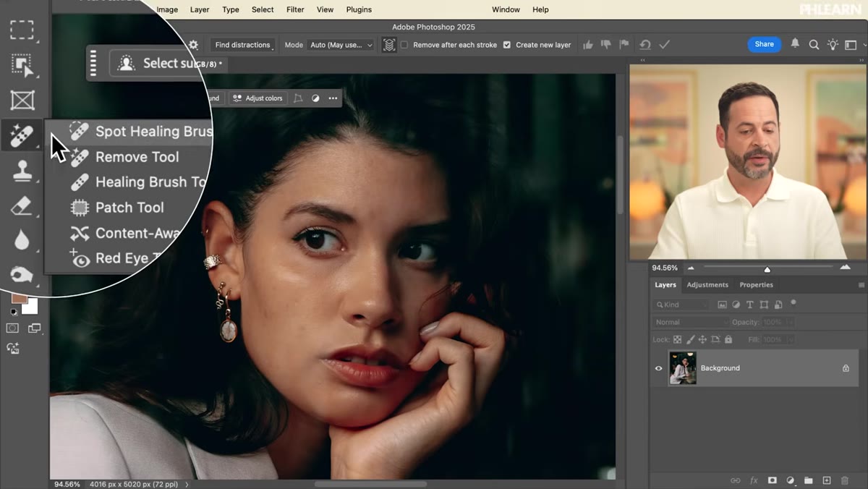Open the Opacity value dropdown
This screenshot has width=868, height=489.
[x=790, y=322]
